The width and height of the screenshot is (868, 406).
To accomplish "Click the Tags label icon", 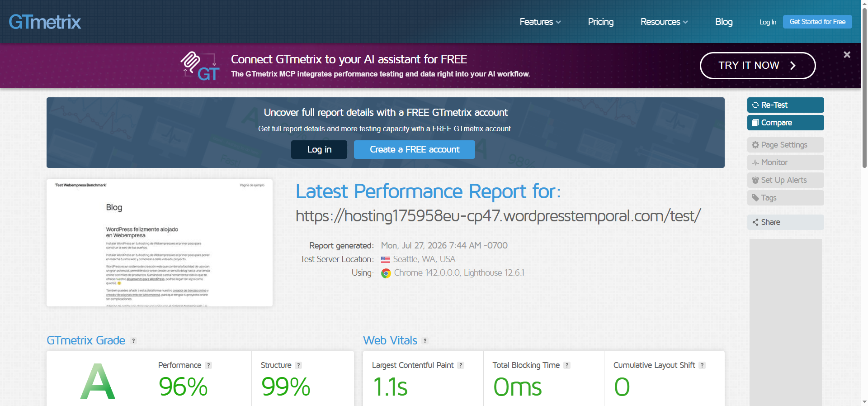I will point(755,198).
